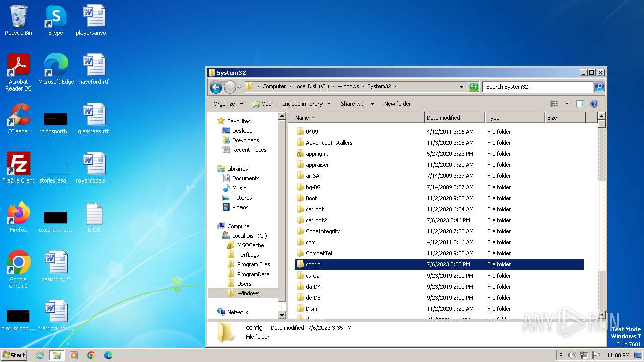The height and width of the screenshot is (362, 644).
Task: Select the catroot2 folder
Action: pos(439,220)
